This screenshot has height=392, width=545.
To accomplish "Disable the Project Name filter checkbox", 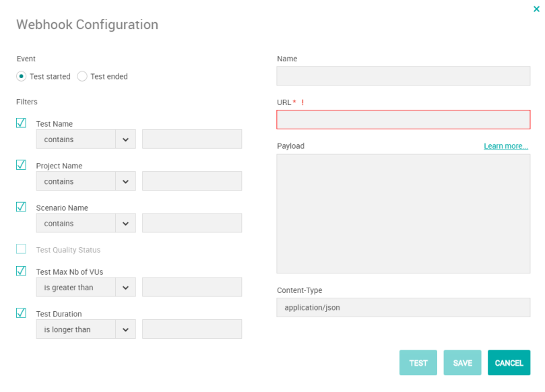I will [x=21, y=164].
